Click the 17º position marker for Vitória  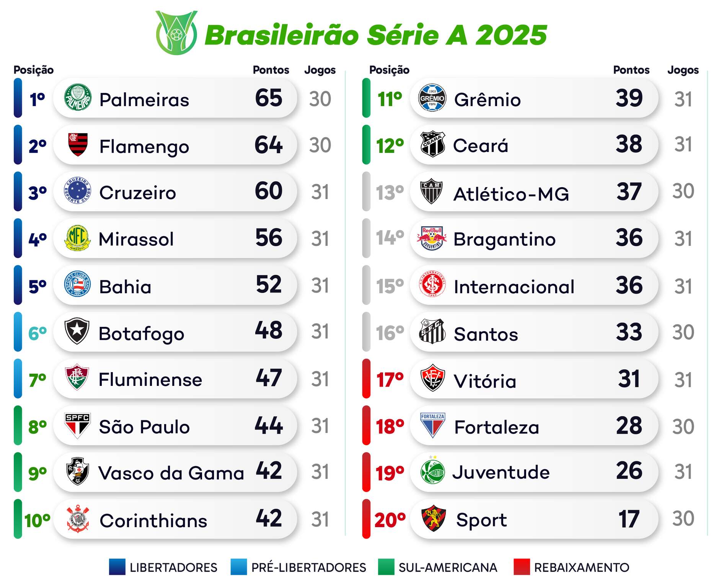[390, 380]
